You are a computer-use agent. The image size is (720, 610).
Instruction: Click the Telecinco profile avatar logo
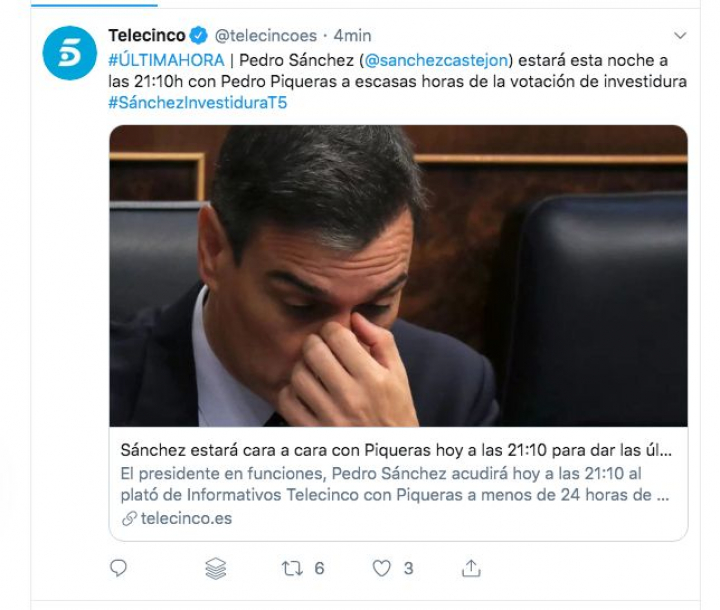tap(70, 53)
